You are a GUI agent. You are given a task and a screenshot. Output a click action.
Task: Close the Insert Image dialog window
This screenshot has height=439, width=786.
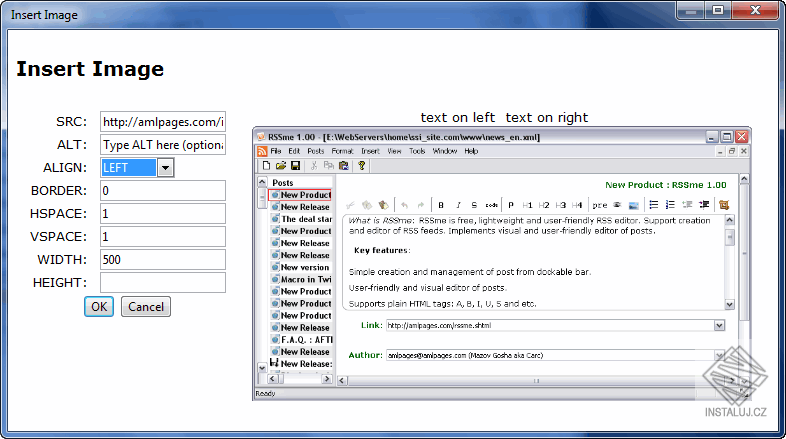pyautogui.click(x=756, y=10)
